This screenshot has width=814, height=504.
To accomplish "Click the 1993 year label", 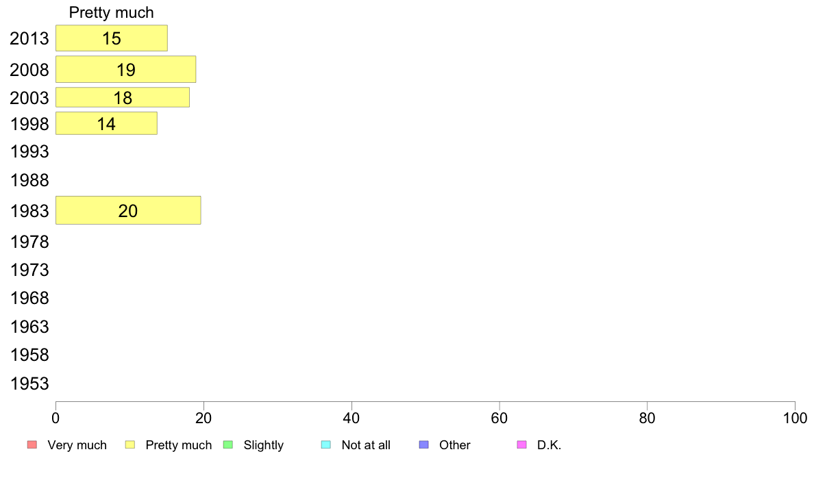I will [x=29, y=152].
